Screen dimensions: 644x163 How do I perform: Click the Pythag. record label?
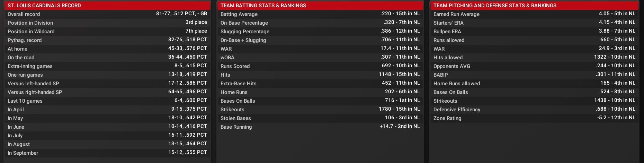(25, 40)
